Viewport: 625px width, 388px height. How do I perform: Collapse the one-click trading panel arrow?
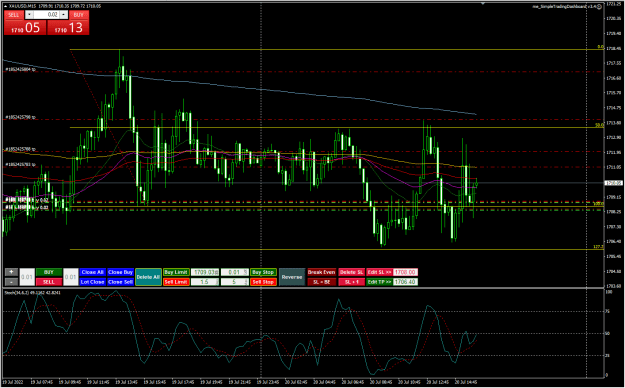(6, 6)
